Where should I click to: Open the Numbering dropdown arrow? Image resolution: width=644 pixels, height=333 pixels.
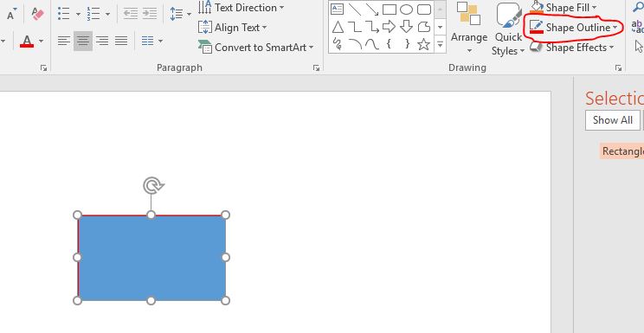point(107,15)
